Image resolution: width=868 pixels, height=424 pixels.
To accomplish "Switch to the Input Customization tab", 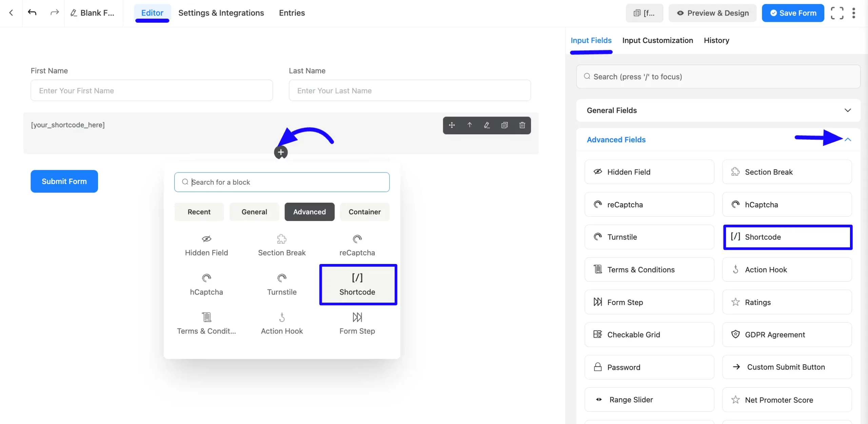I will tap(657, 40).
